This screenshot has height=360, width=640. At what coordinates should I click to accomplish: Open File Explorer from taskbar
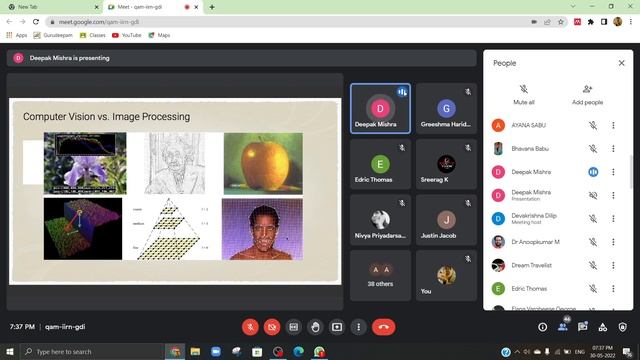195,351
